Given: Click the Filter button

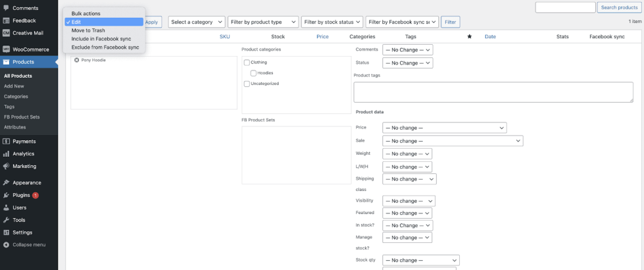Looking at the screenshot, I should coord(450,22).
